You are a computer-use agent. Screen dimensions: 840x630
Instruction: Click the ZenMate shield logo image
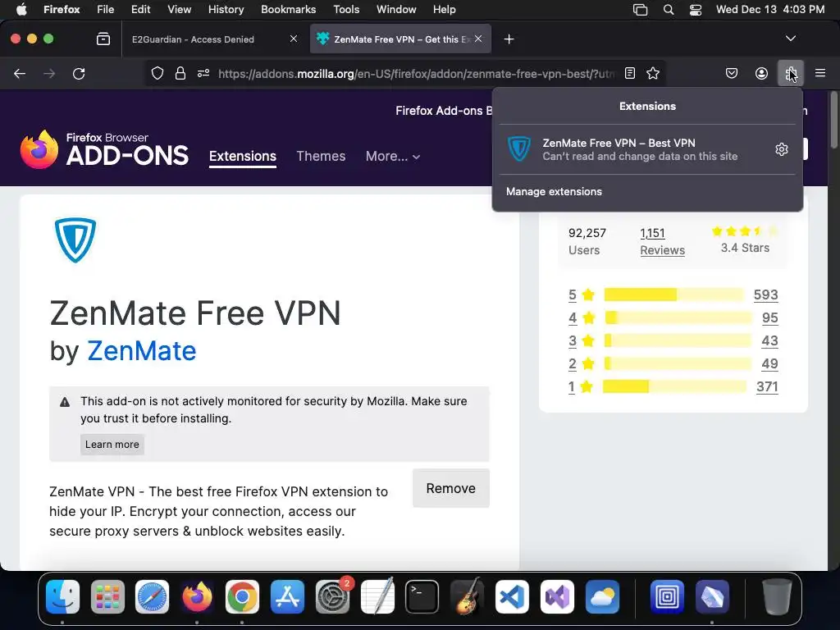pyautogui.click(x=75, y=240)
